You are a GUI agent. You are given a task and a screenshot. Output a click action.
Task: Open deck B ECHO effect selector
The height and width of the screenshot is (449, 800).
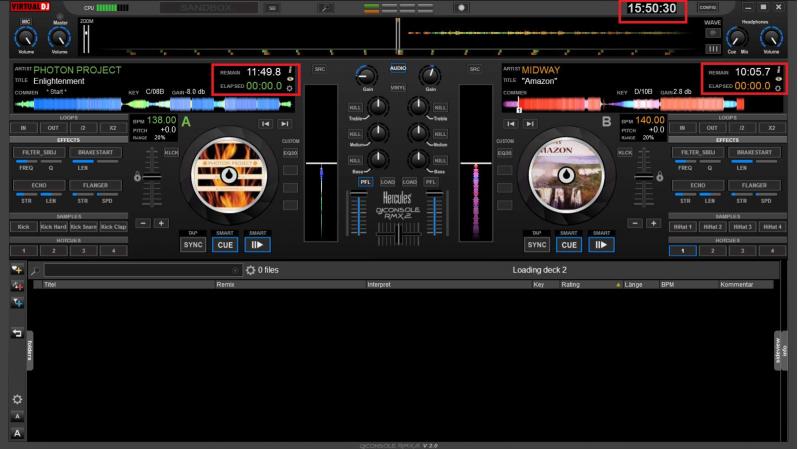[698, 185]
